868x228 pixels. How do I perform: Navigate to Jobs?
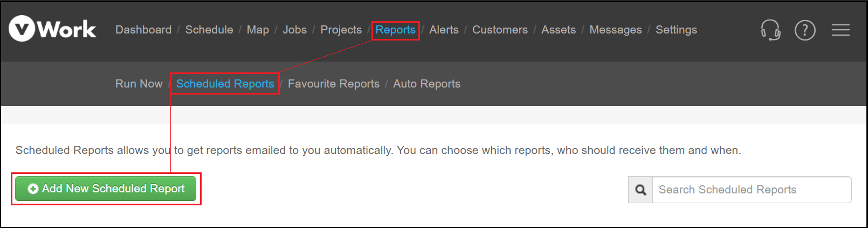pyautogui.click(x=294, y=30)
